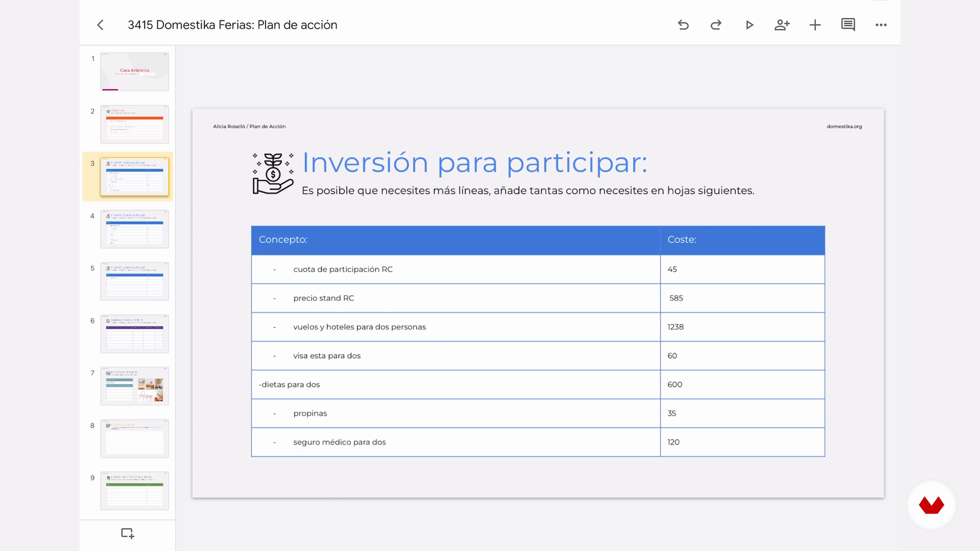Select slide 4 thumbnail
The image size is (980, 551).
click(x=135, y=229)
